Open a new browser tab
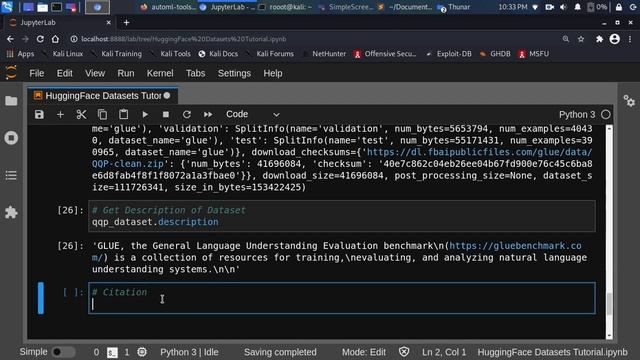Image resolution: width=640 pixels, height=360 pixels. (126, 22)
